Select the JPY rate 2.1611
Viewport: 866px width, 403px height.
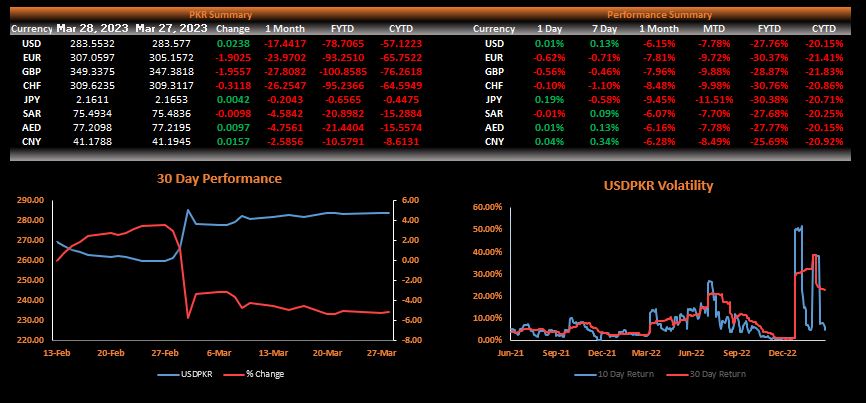[x=93, y=100]
